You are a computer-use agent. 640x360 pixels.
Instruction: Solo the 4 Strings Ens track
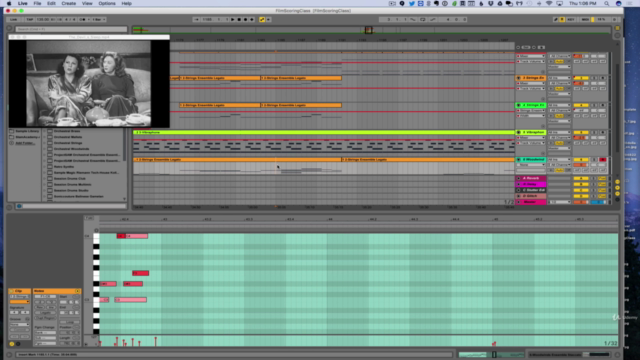pos(594,105)
